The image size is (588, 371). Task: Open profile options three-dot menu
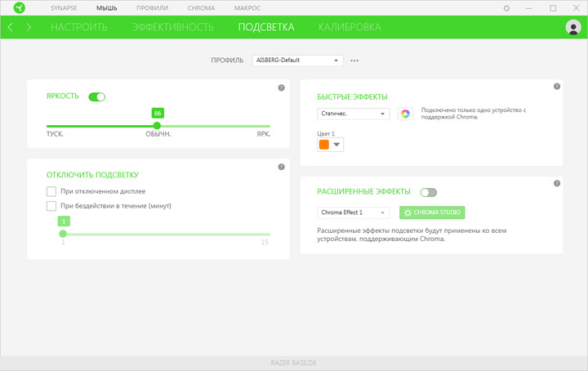(354, 60)
